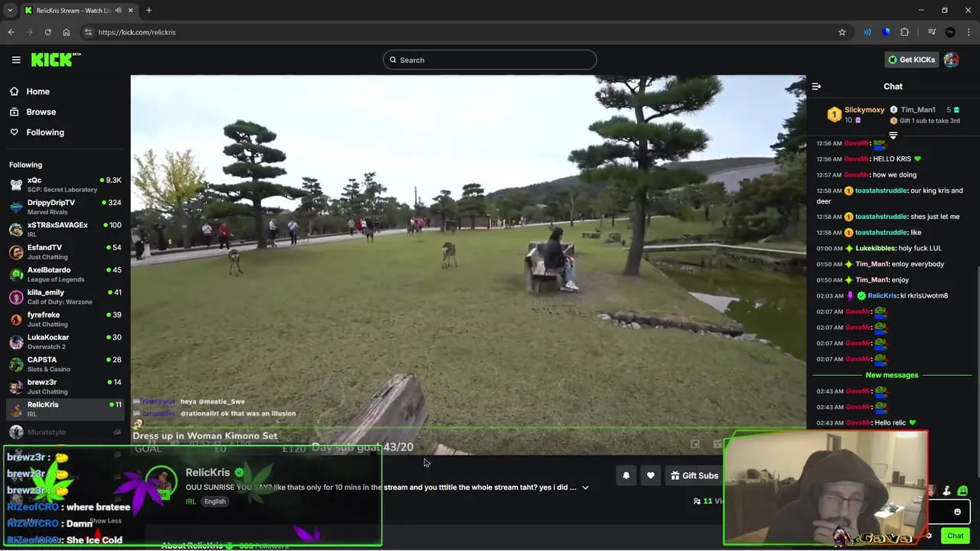Jump to New messages in chat
Image resolution: width=980 pixels, height=551 pixels.
point(892,375)
